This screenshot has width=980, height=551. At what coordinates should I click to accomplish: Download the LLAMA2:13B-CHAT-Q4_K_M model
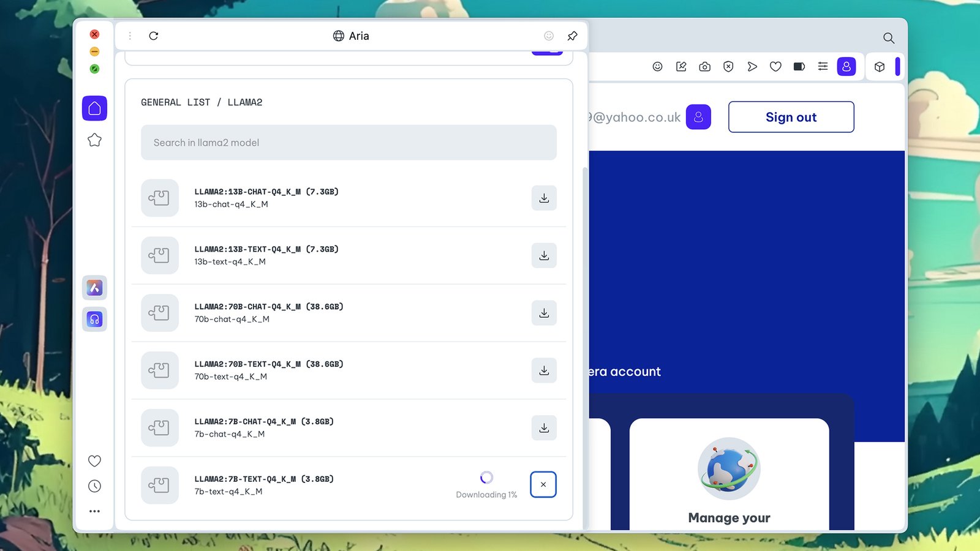pyautogui.click(x=544, y=198)
